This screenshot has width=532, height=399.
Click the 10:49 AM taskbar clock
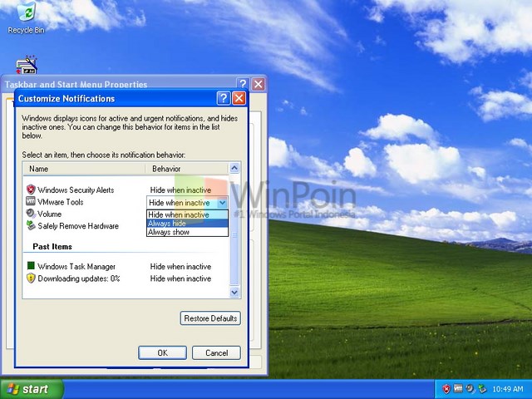[508, 389]
